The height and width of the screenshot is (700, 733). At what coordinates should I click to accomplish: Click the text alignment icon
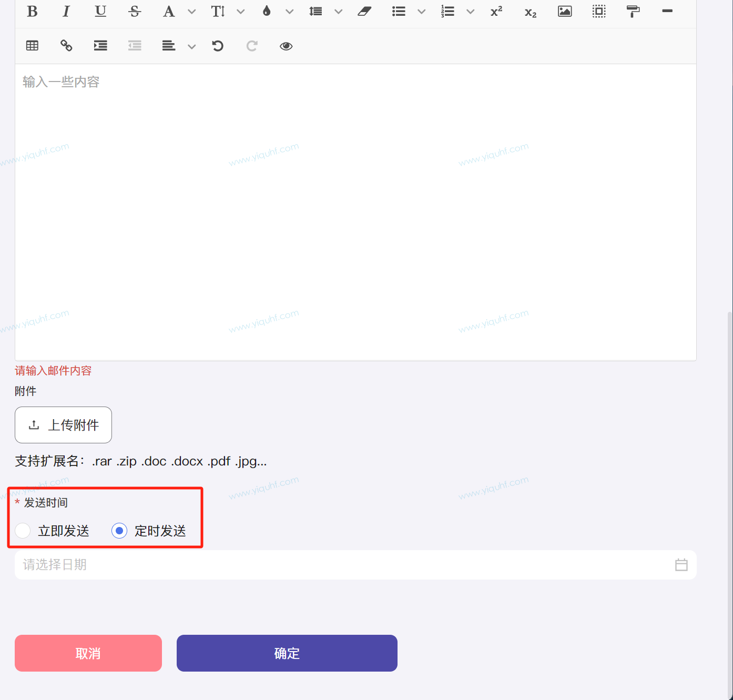[x=168, y=46]
